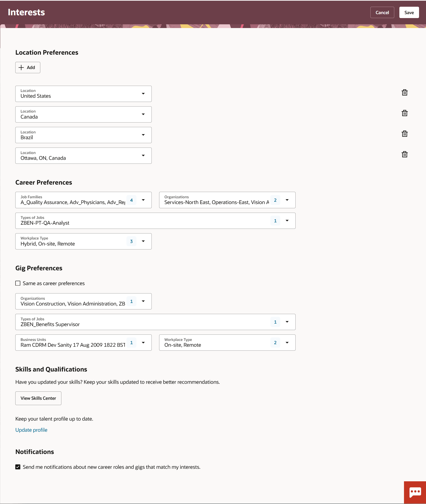The image size is (426, 504).
Task: Remove the Ottawa, ON, Canada location
Action: click(405, 154)
